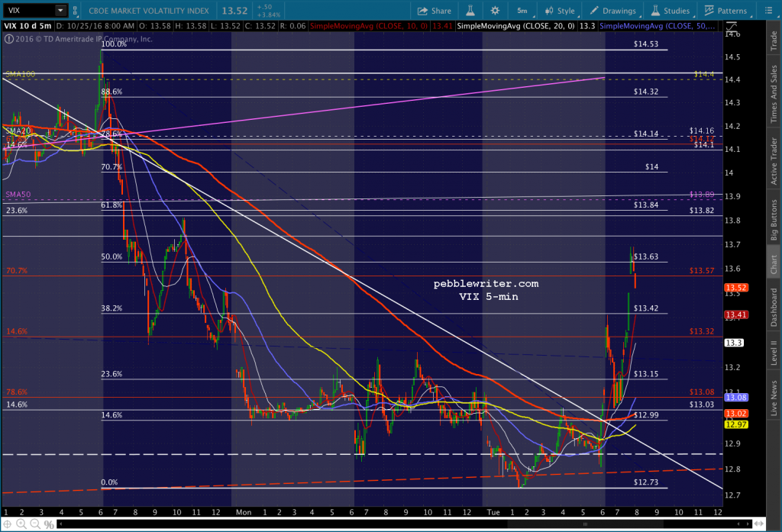Viewport: 782px width, 532px height.
Task: Click the zoom in magnifier icon
Action: (21, 524)
